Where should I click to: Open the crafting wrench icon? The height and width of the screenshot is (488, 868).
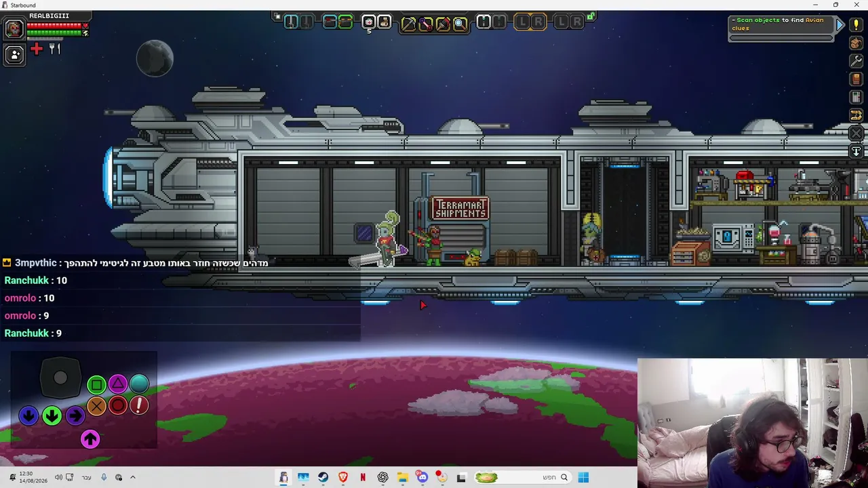click(x=856, y=61)
